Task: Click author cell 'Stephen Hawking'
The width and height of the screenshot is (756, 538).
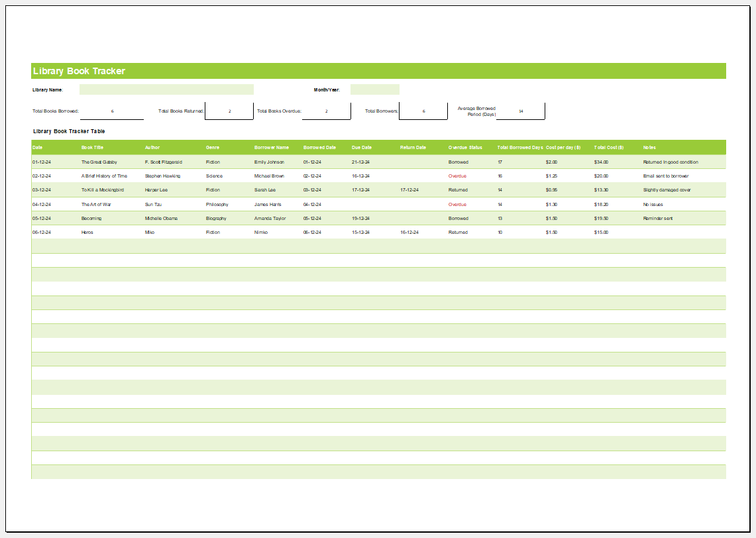Action: (x=162, y=176)
